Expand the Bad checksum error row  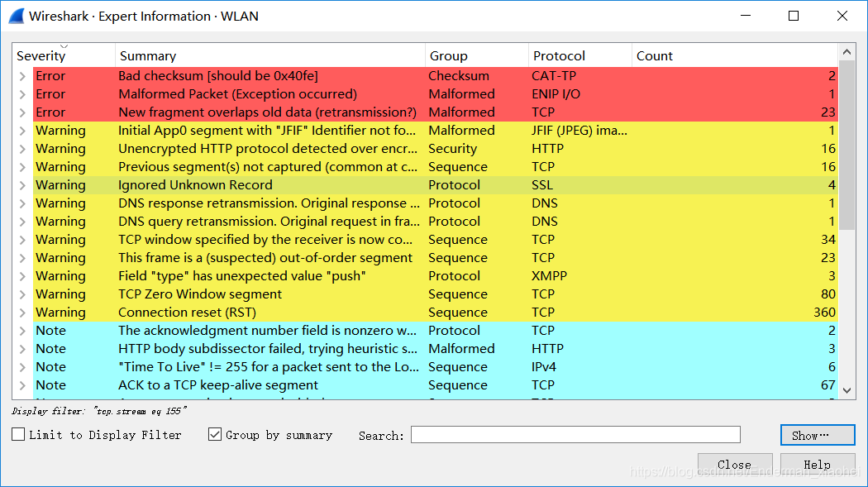point(22,76)
